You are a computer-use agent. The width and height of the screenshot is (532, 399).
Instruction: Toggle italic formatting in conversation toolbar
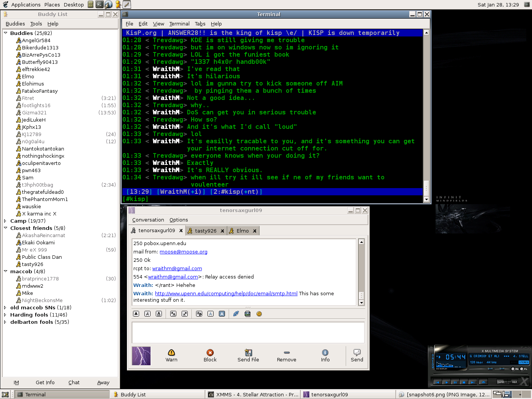pos(147,314)
